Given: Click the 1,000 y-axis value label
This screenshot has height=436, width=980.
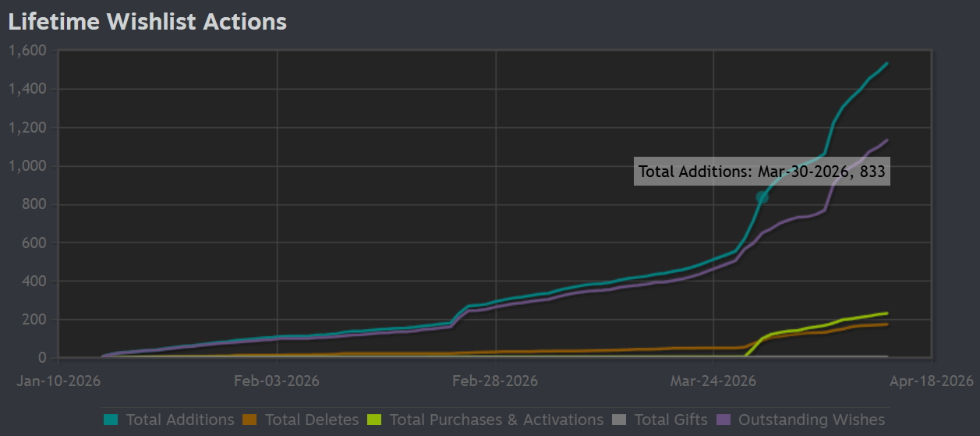Looking at the screenshot, I should tap(27, 166).
